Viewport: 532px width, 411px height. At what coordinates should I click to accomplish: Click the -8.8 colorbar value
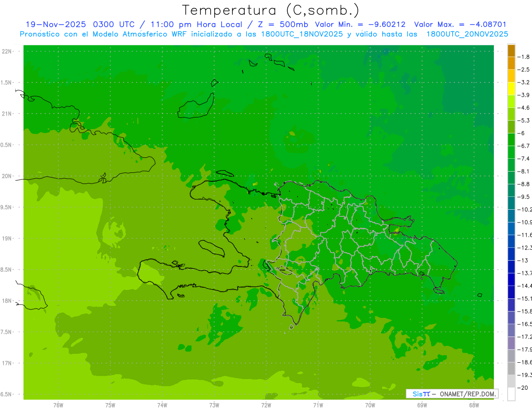(524, 184)
